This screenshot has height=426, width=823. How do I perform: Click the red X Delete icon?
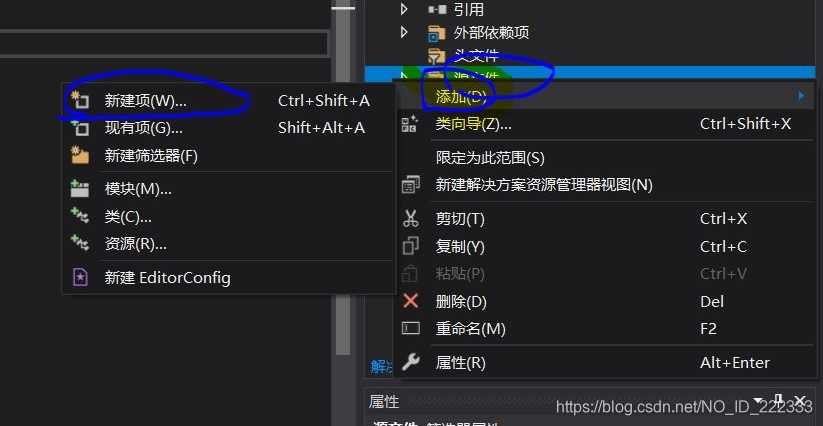(x=410, y=301)
